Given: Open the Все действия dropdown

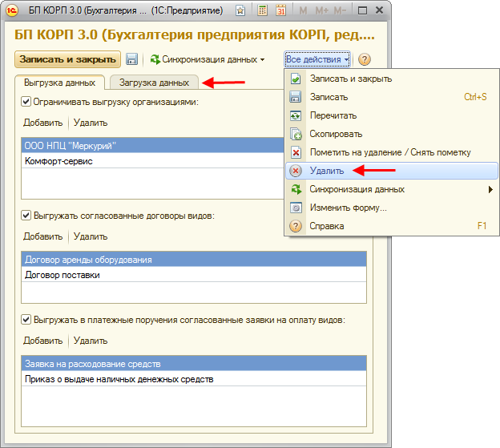Looking at the screenshot, I should (x=317, y=59).
